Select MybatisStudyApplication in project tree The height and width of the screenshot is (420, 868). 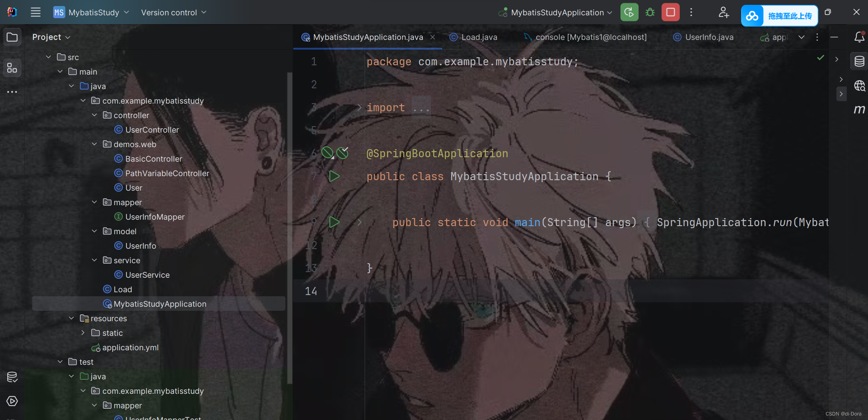click(x=158, y=304)
